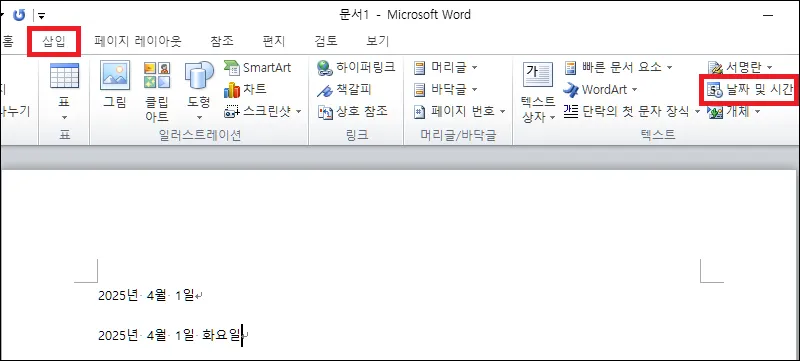Click the line ending with 화요일

(x=169, y=336)
